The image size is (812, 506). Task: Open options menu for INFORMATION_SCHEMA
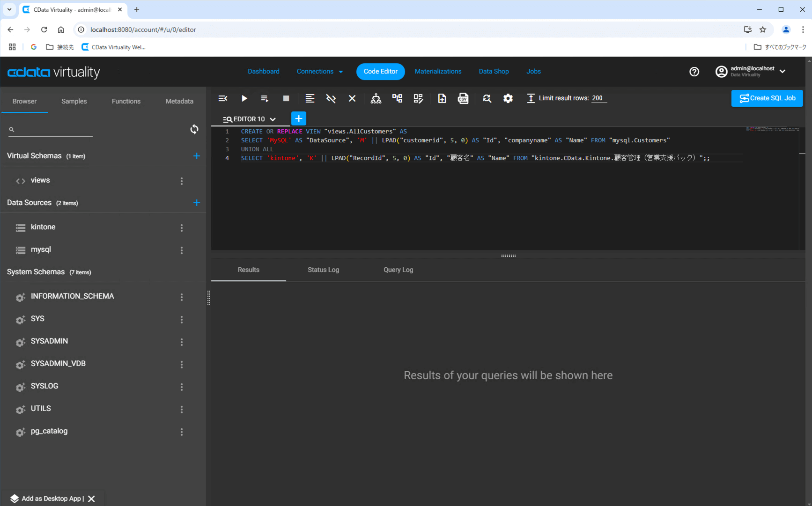pyautogui.click(x=182, y=297)
